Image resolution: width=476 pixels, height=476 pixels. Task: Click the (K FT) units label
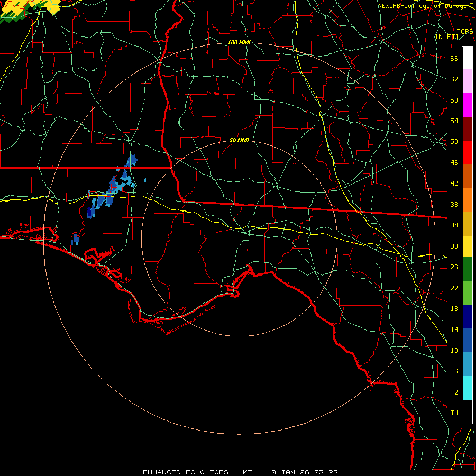(x=447, y=36)
